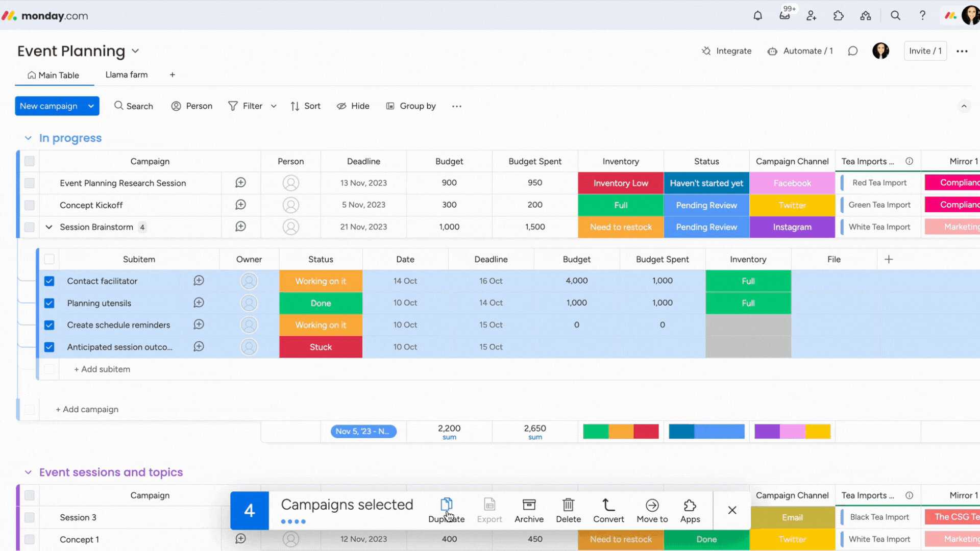Change the Stuck status for Anticipated session
Image resolution: width=980 pixels, height=551 pixels.
(321, 347)
